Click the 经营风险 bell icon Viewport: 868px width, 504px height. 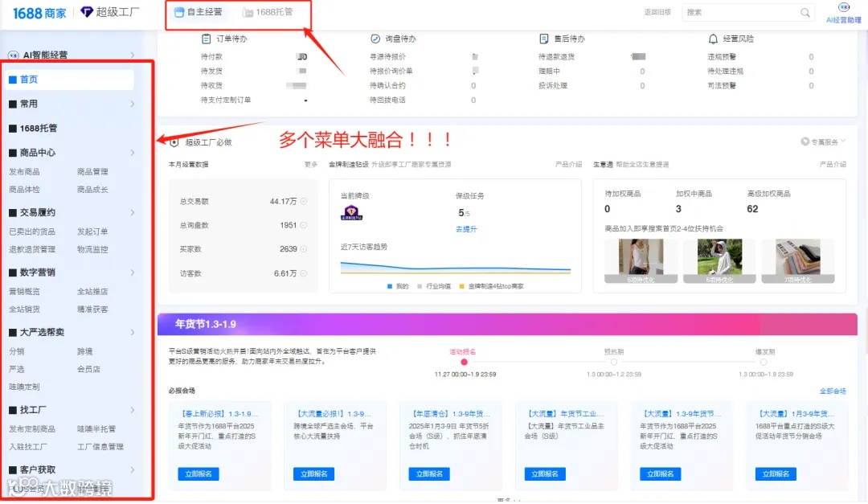pyautogui.click(x=713, y=39)
